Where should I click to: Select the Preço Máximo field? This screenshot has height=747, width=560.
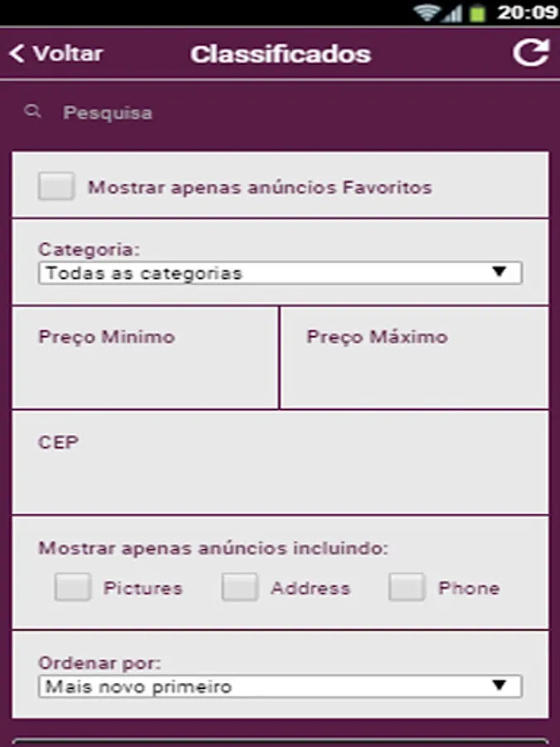pyautogui.click(x=414, y=365)
